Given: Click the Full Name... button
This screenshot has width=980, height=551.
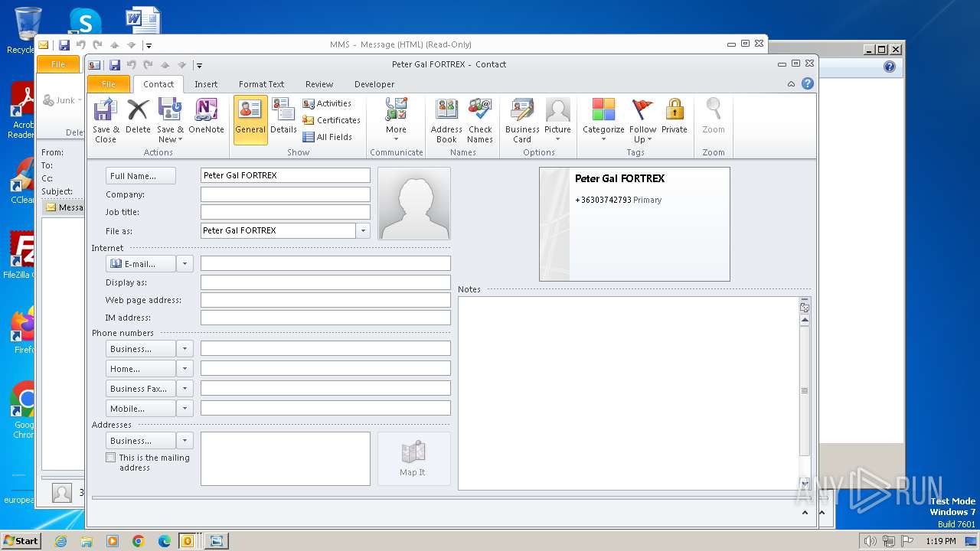Looking at the screenshot, I should pos(141,176).
